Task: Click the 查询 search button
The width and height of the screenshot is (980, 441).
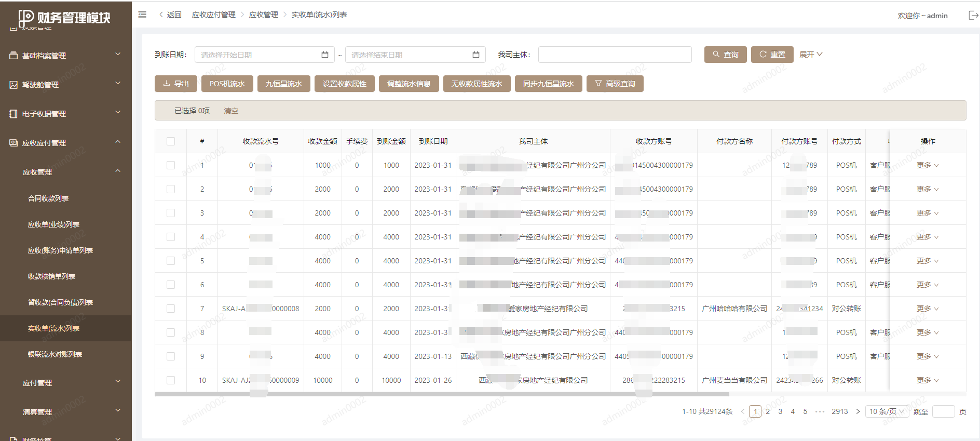Action: click(x=726, y=55)
